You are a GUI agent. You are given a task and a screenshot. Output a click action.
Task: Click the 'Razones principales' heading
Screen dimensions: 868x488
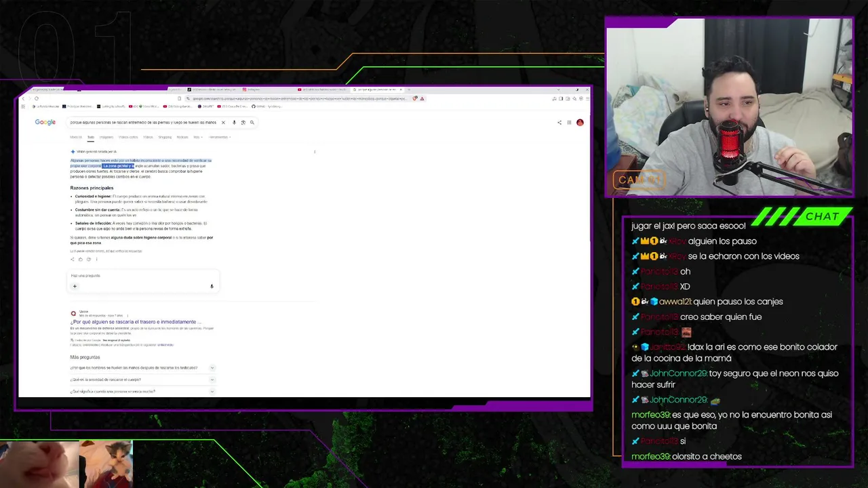92,188
